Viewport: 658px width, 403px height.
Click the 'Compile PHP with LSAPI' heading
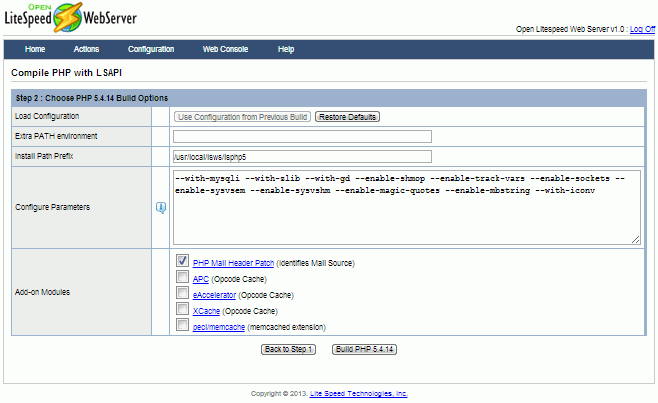point(66,73)
